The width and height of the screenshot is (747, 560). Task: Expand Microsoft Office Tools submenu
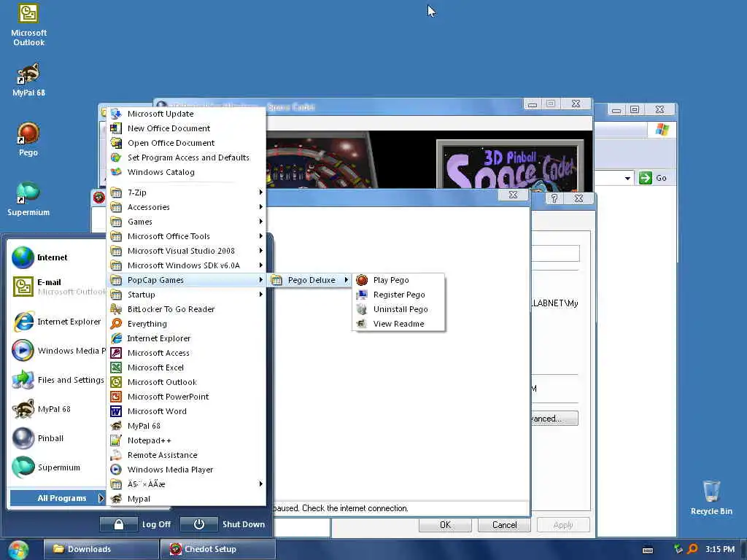point(186,237)
